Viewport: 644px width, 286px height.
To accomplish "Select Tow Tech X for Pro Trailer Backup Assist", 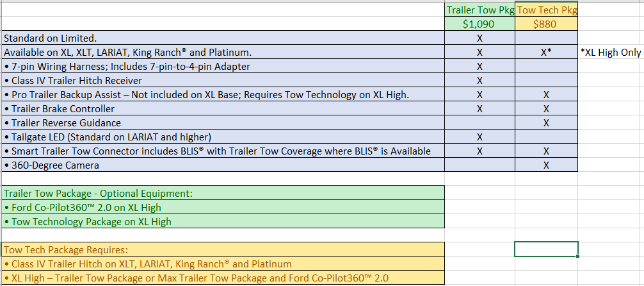I will [546, 95].
